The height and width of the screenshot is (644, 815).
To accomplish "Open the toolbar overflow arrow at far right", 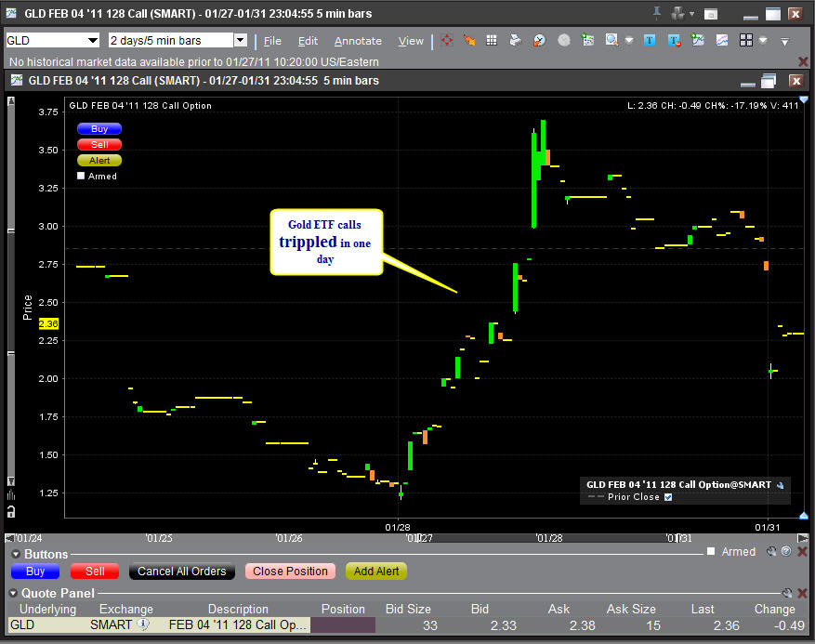I will click(x=785, y=41).
